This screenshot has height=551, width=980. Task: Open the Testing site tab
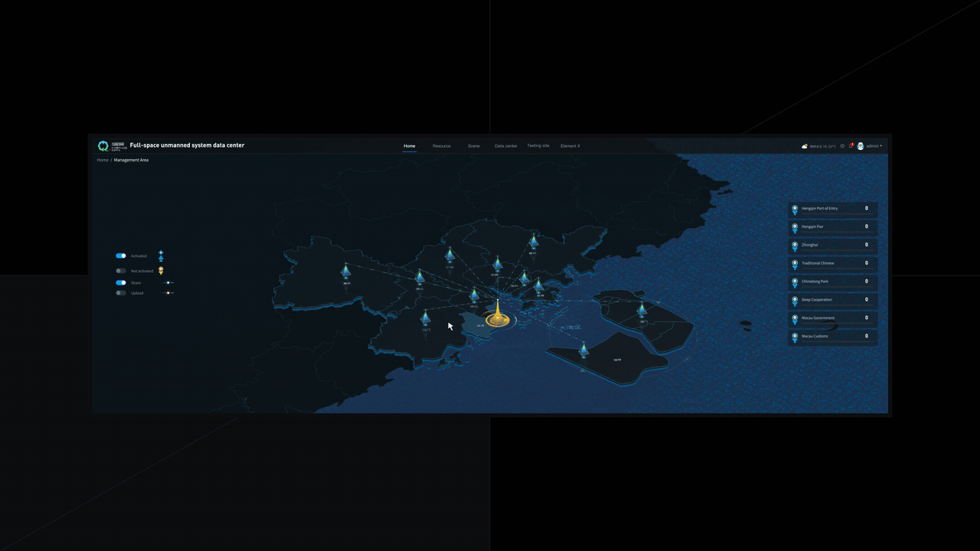(538, 145)
